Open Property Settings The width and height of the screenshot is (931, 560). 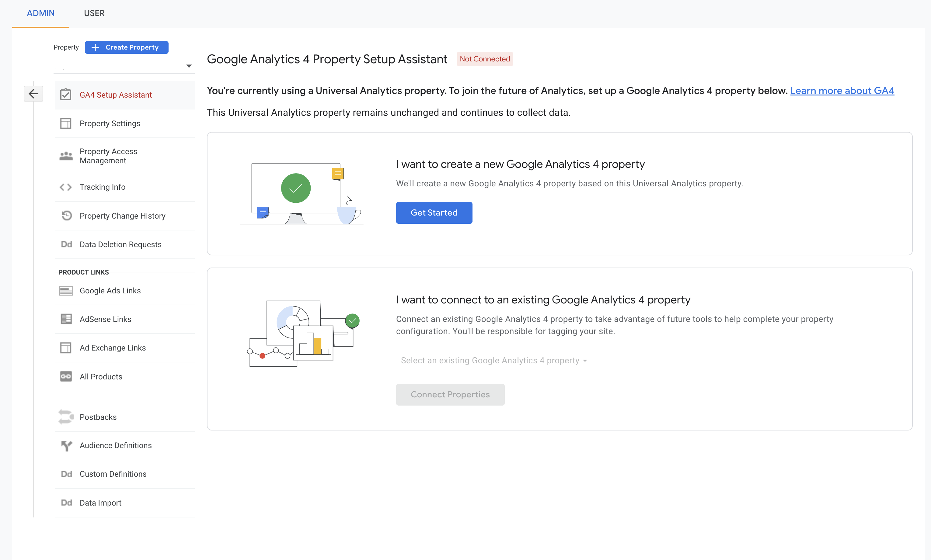click(x=124, y=123)
